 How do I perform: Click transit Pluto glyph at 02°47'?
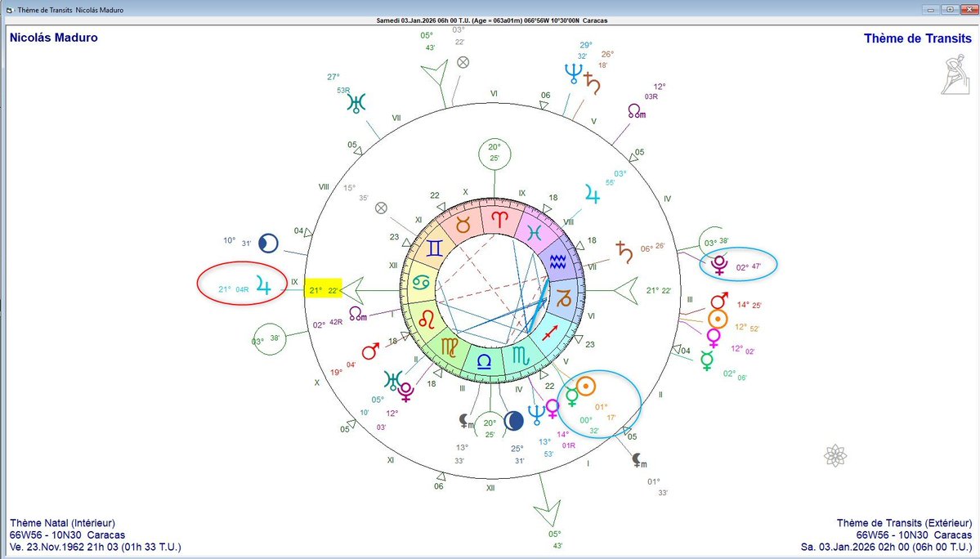(719, 266)
